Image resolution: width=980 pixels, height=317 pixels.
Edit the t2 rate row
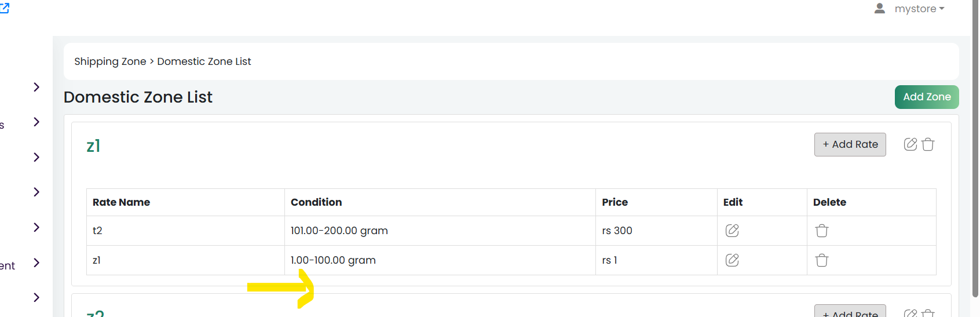[732, 231]
